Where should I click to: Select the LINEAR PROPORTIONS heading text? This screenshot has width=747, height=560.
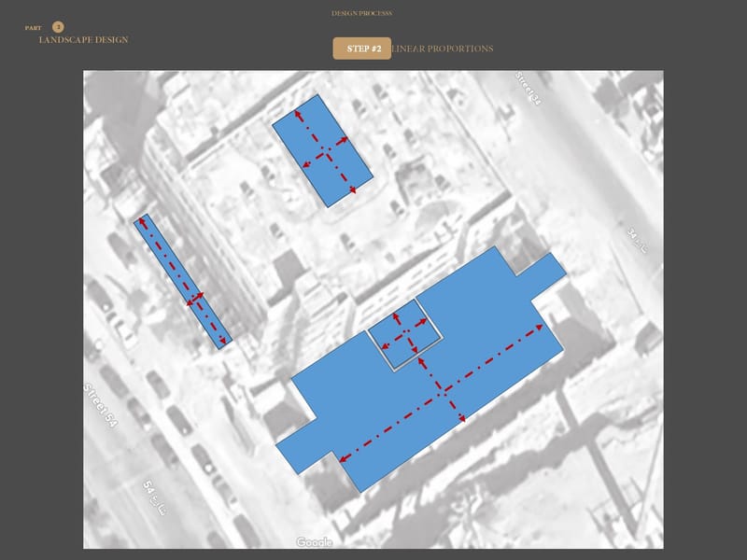tap(443, 49)
